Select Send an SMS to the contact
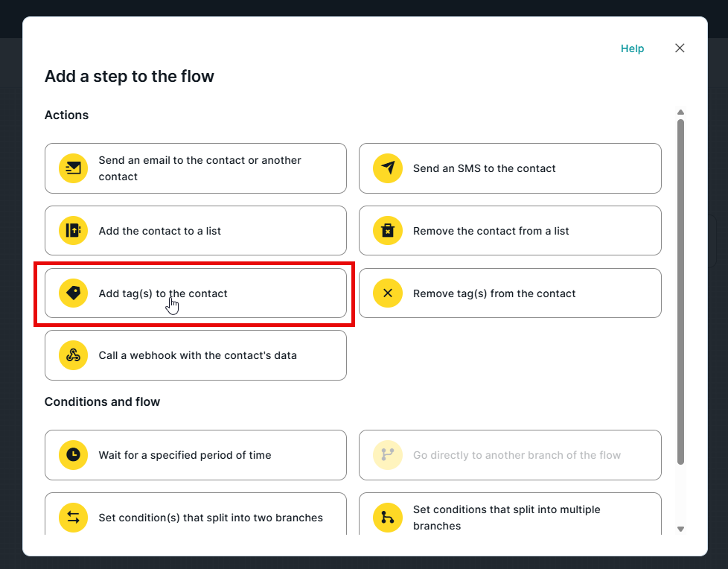The image size is (728, 569). 510,168
